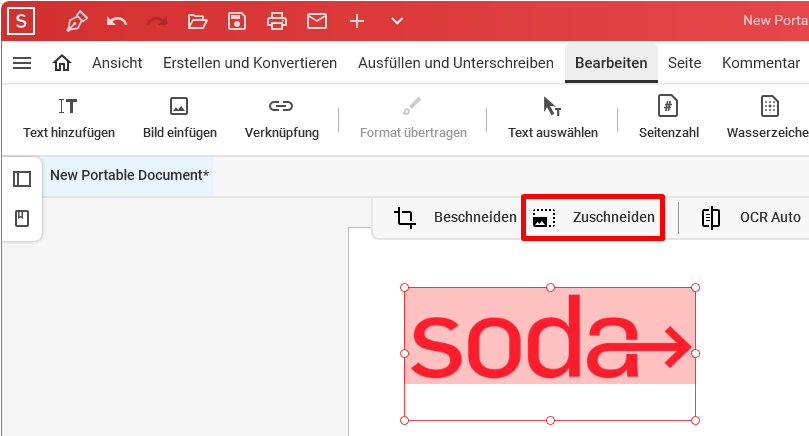Click the Zuschneiden button
Image resolution: width=809 pixels, height=436 pixels.
click(593, 217)
